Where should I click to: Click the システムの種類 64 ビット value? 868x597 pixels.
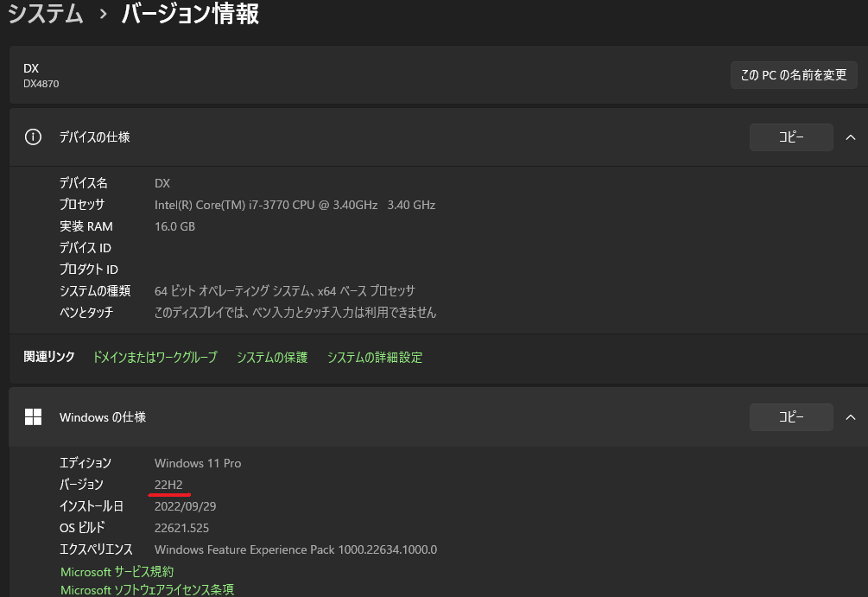pyautogui.click(x=284, y=291)
